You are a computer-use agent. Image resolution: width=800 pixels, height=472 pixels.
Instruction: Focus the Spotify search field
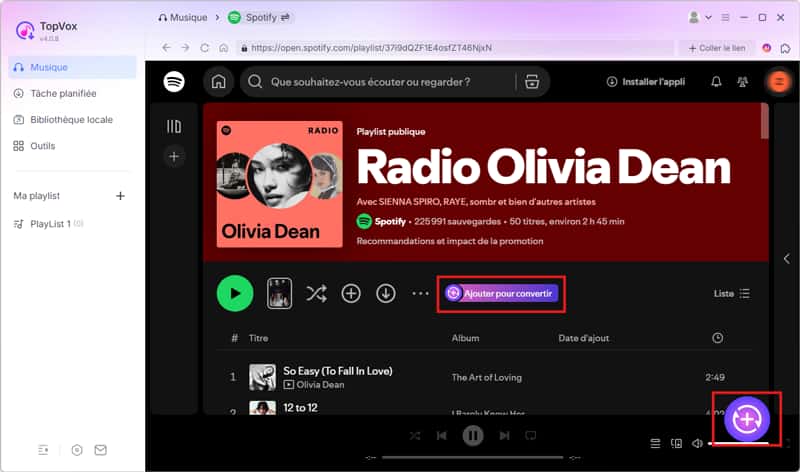[378, 82]
